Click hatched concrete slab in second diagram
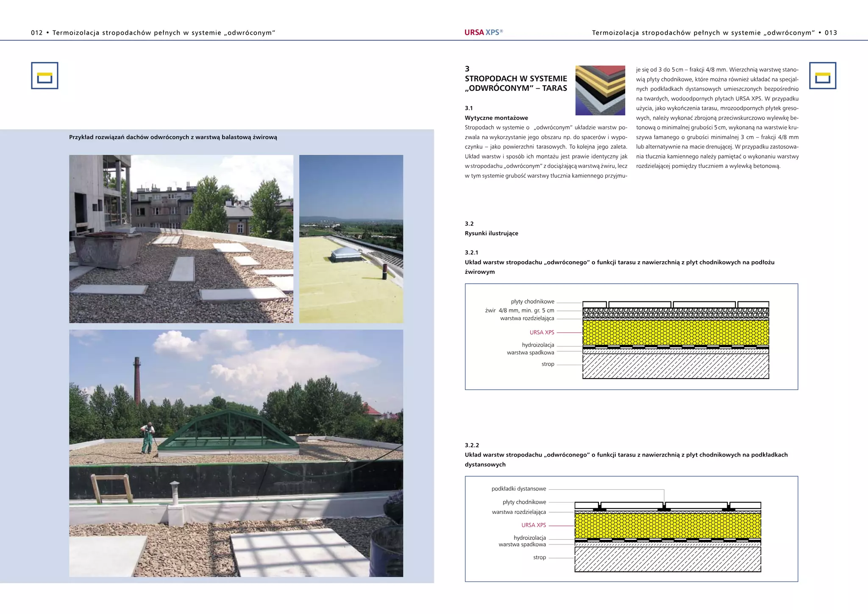This screenshot has height=614, width=868. (668, 559)
